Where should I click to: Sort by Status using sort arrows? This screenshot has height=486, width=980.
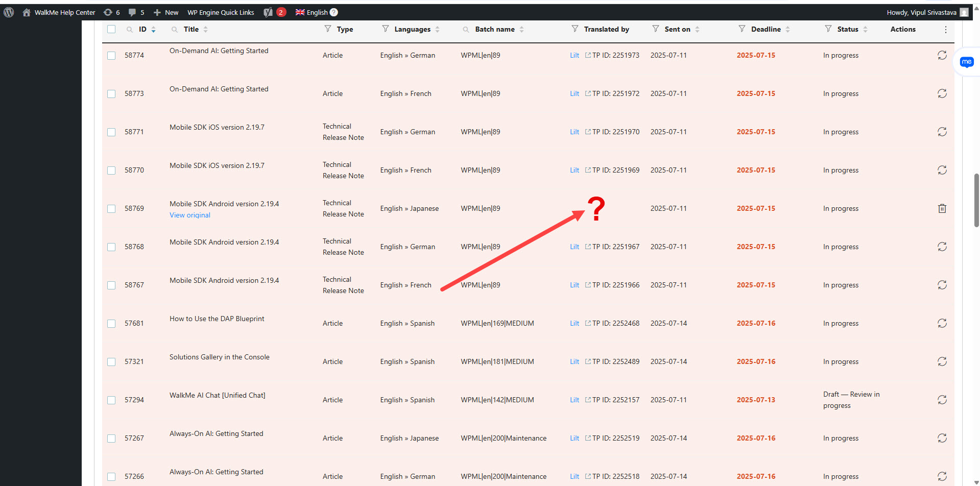point(865,30)
